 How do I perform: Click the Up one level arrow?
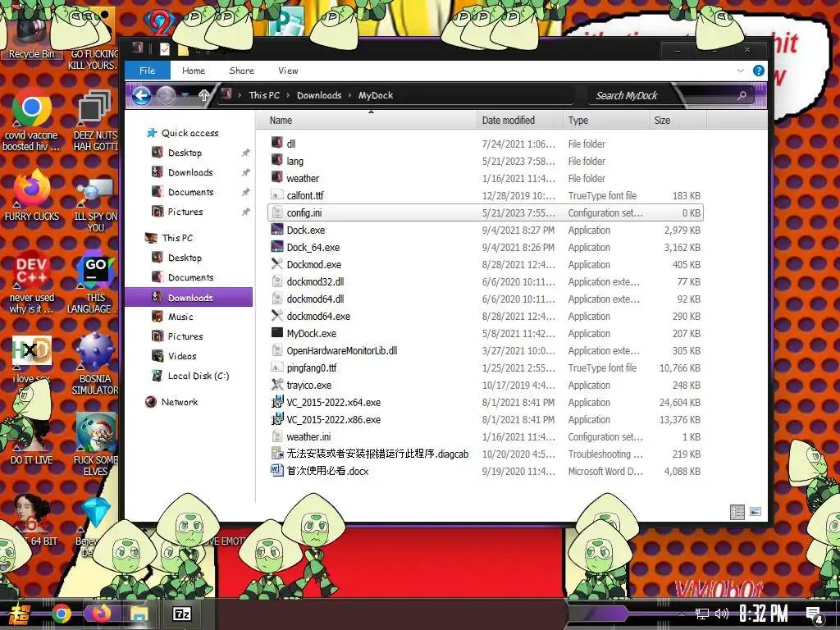(203, 95)
